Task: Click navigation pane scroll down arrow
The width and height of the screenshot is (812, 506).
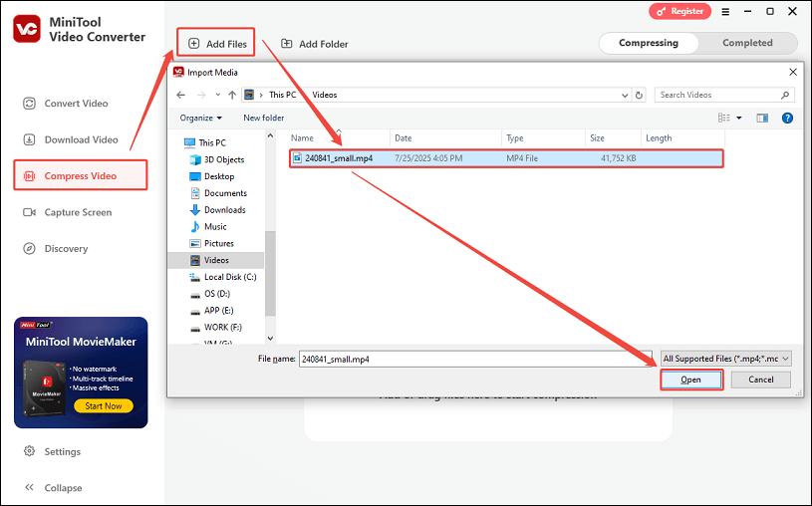Action: coord(270,339)
